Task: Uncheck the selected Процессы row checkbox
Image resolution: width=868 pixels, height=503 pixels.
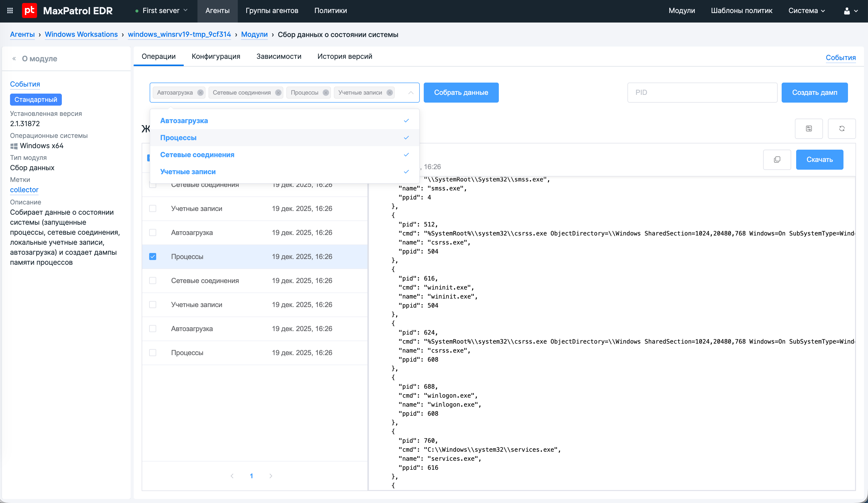Action: pos(153,257)
